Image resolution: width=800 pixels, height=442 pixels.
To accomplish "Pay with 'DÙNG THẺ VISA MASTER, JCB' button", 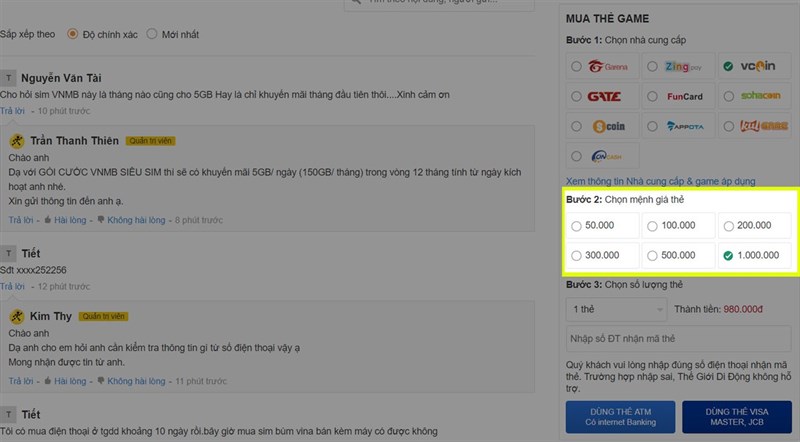I will tap(737, 417).
